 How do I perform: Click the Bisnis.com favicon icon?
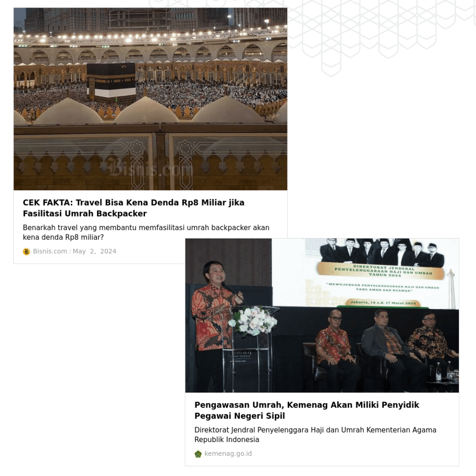coord(26,252)
